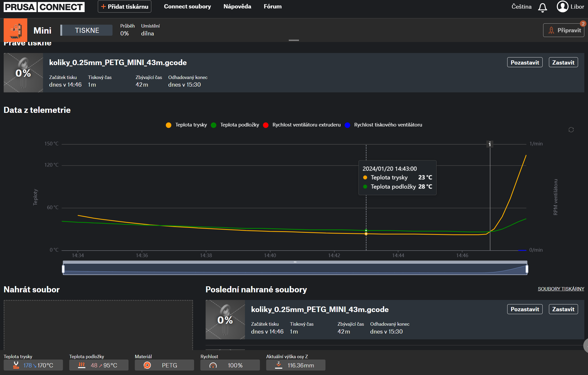
Task: Click the filename in Poslední nahrané soubory
Action: [x=320, y=309]
